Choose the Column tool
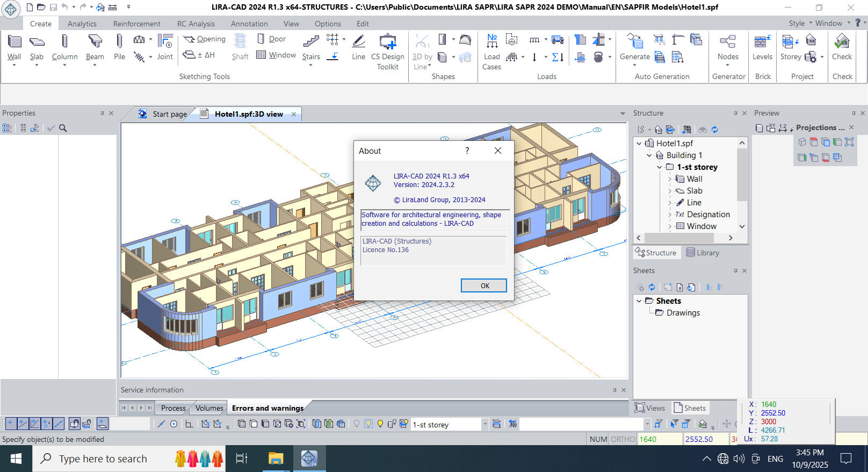This screenshot has width=868, height=472. pyautogui.click(x=64, y=47)
